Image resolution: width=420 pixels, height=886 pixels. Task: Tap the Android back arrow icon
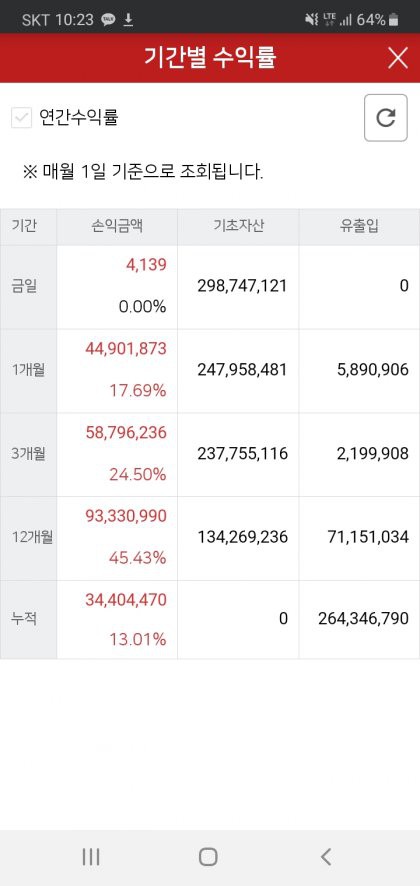326,857
